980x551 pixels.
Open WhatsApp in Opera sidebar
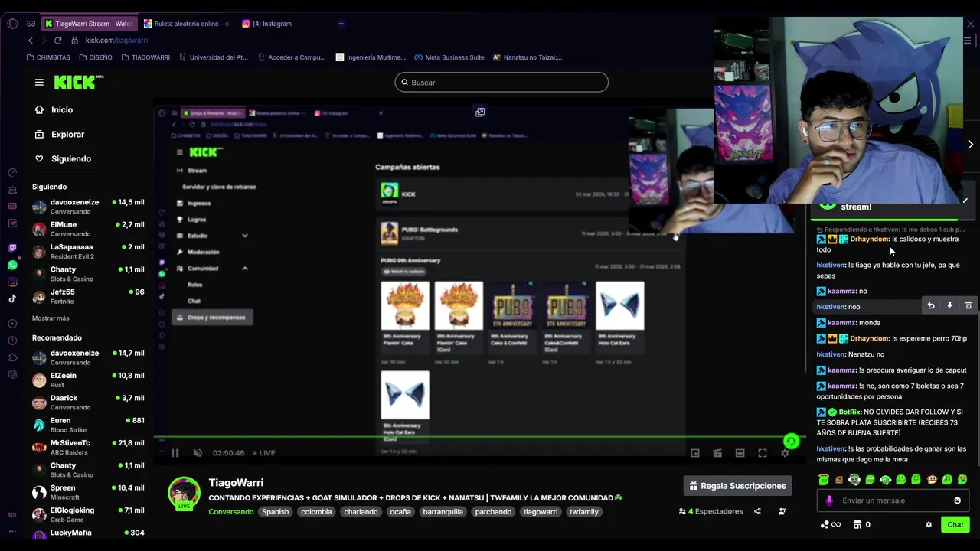coord(12,266)
